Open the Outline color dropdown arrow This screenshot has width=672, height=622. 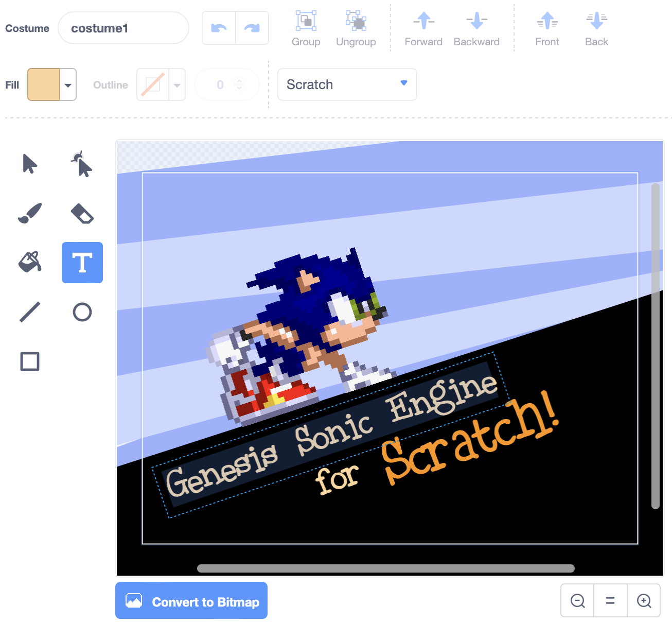click(177, 85)
